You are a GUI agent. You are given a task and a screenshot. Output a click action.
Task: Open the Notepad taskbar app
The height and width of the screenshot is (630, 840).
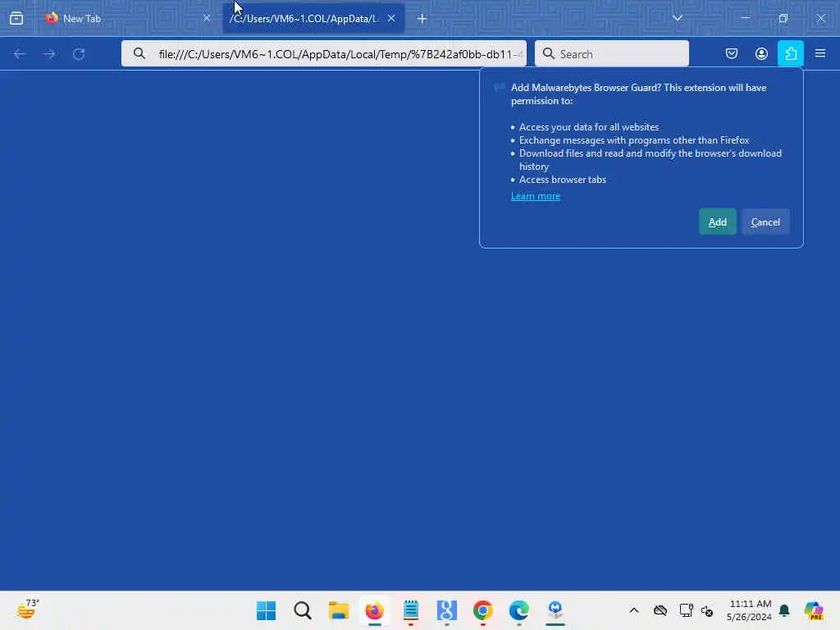[x=411, y=610]
